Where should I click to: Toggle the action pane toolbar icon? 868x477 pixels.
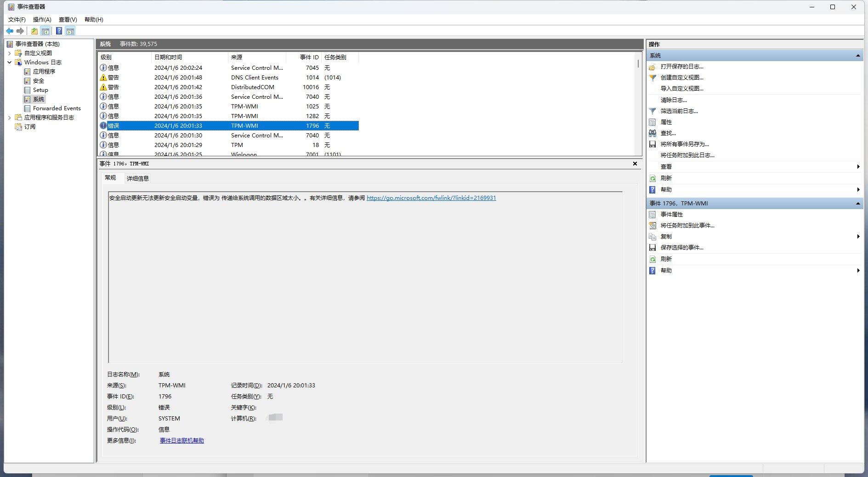click(70, 31)
